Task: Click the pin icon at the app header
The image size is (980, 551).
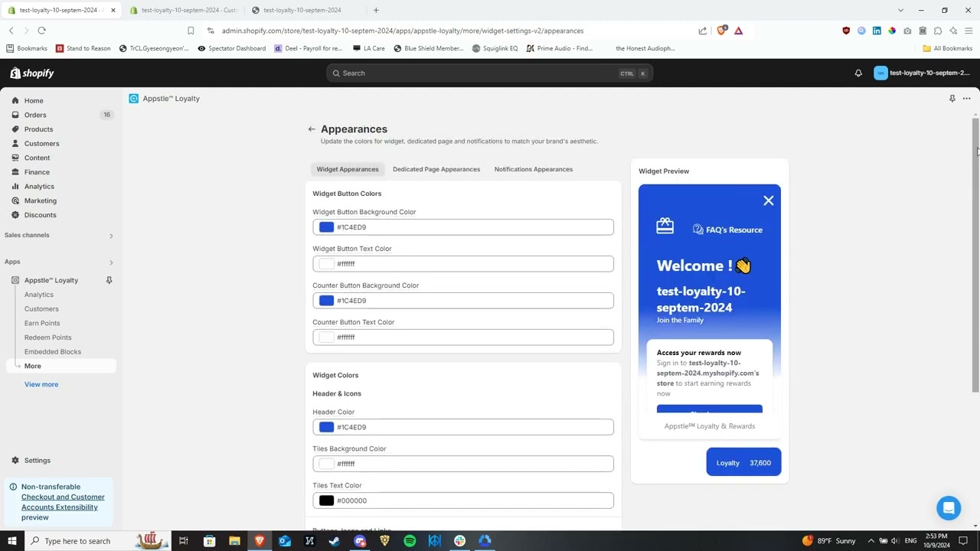Action: click(952, 99)
